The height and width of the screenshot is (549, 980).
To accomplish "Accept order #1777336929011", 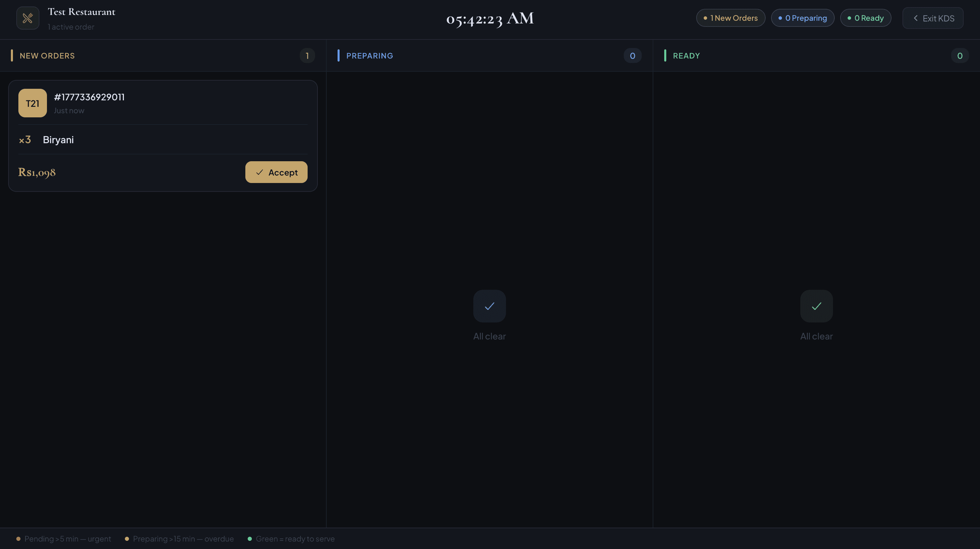I will [276, 172].
